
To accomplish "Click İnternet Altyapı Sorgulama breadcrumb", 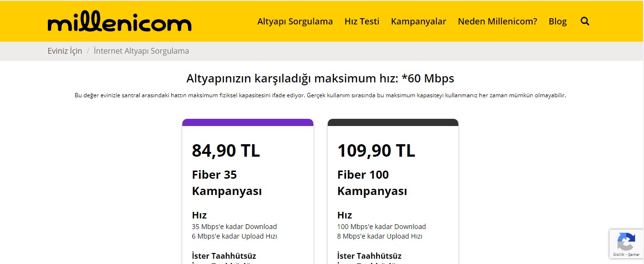I will pos(141,51).
